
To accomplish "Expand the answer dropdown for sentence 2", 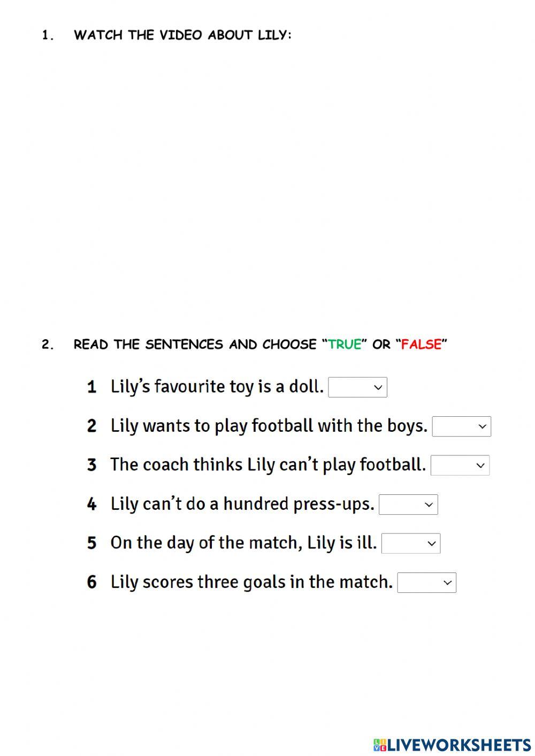I will tap(461, 426).
